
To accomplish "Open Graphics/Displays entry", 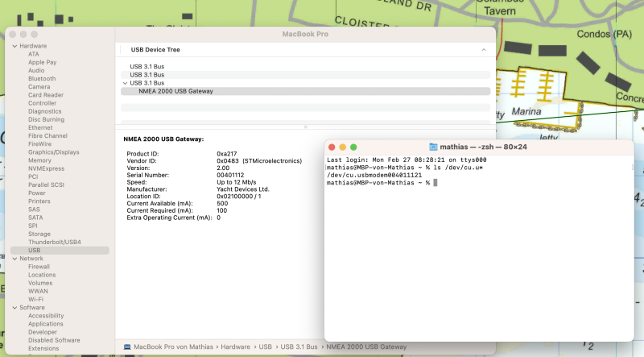I will (54, 152).
